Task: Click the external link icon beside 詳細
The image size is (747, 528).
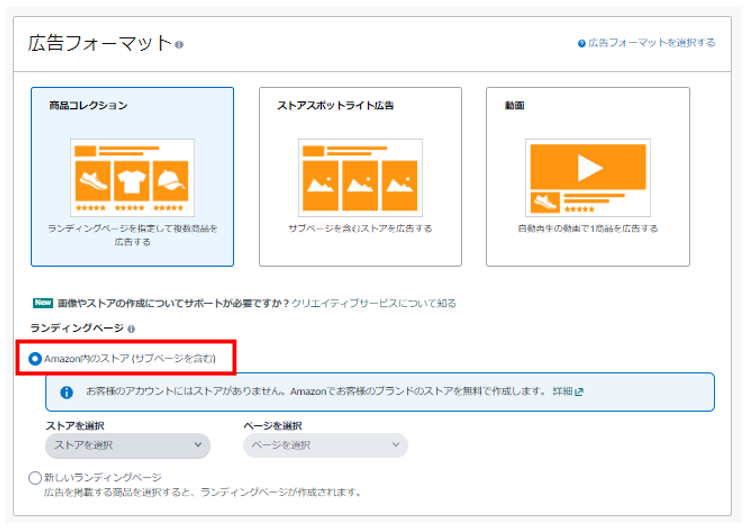Action: click(x=579, y=392)
